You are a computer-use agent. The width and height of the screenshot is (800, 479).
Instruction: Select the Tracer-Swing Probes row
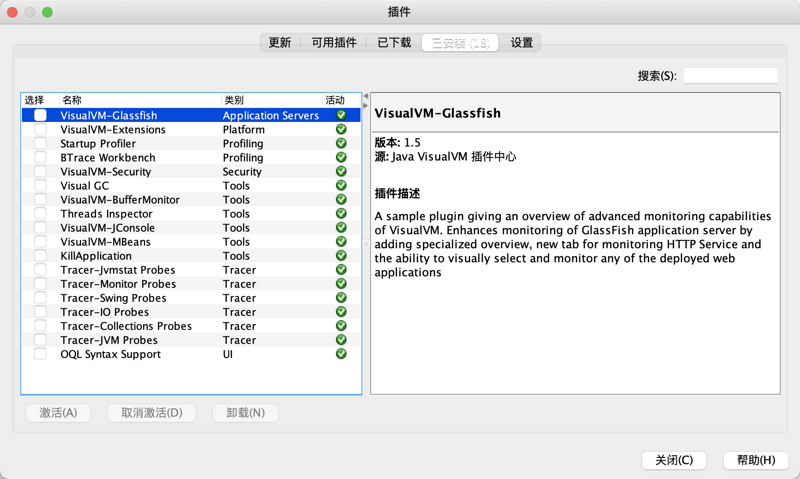(x=191, y=298)
